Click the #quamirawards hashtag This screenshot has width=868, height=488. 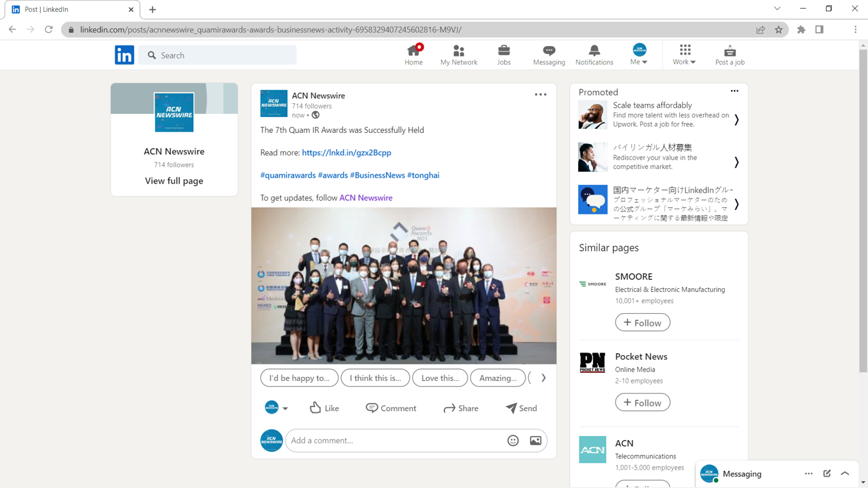pos(288,175)
